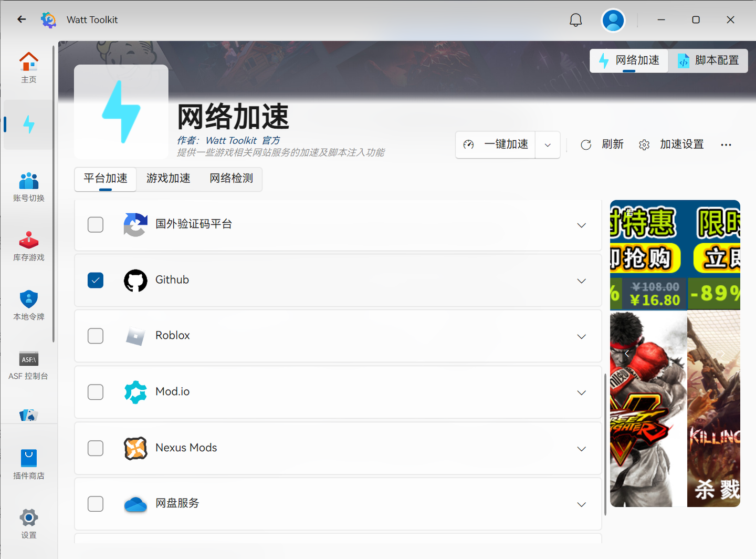The image size is (756, 559).
Task: Click the notification bell icon
Action: 575,19
